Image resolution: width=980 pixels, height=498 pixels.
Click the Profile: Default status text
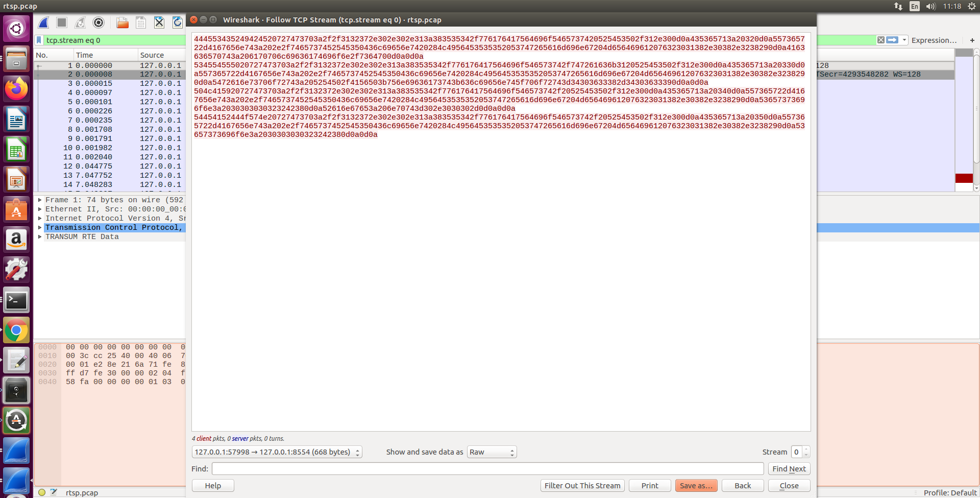[950, 493]
